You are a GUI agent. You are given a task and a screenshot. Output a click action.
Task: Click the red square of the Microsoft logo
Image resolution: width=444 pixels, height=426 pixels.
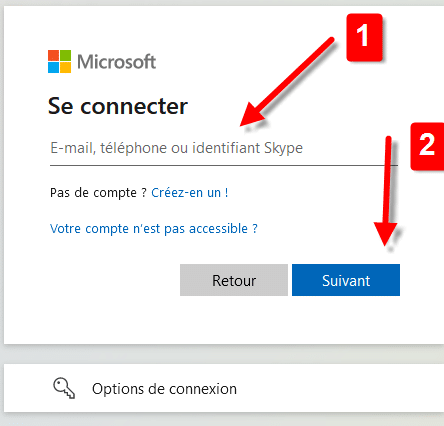pyautogui.click(x=53, y=55)
